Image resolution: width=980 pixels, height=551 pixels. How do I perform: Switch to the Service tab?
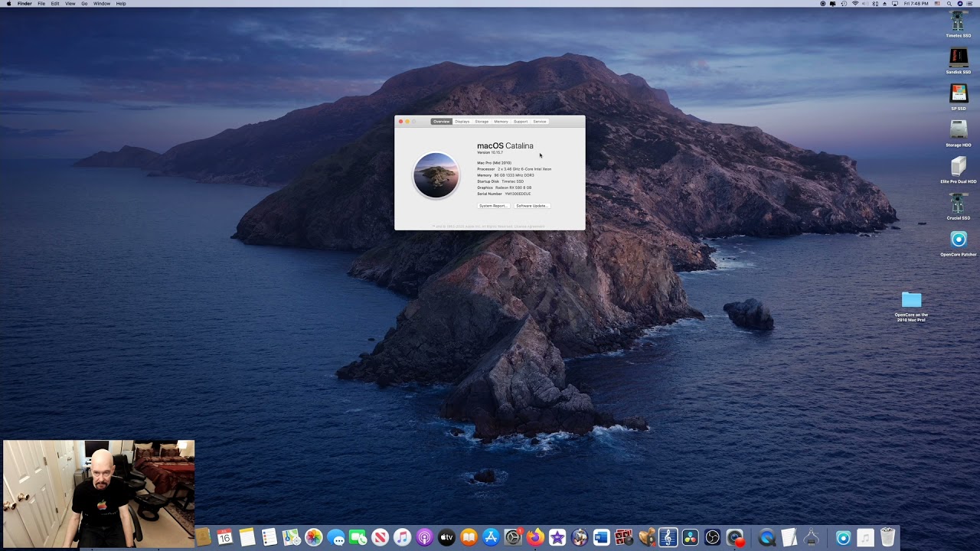click(540, 122)
